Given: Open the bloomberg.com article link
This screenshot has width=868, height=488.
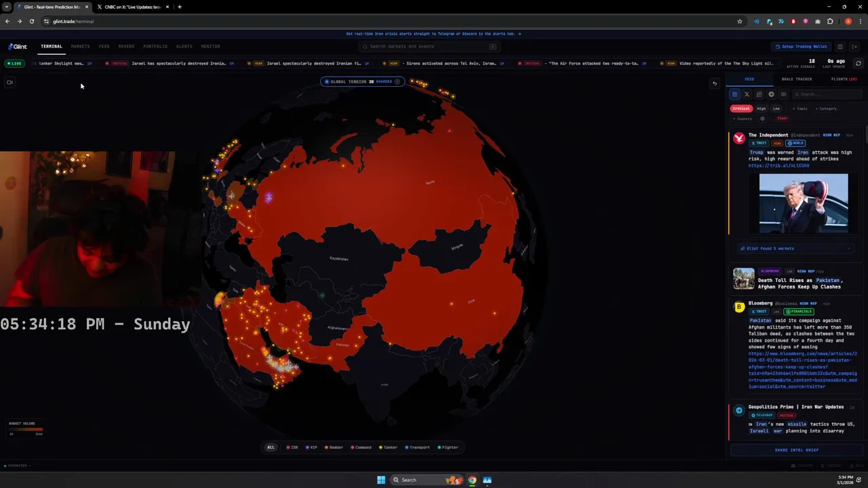Looking at the screenshot, I should 802,369.
